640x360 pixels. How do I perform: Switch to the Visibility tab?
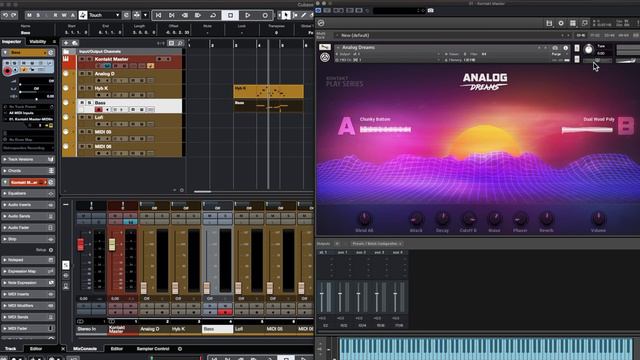coord(38,42)
